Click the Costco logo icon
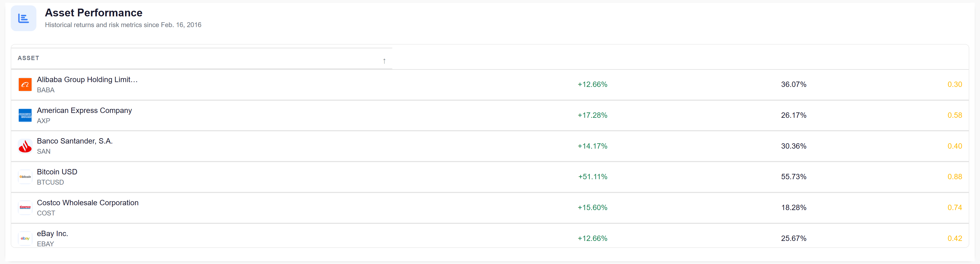The width and height of the screenshot is (980, 264). click(x=25, y=208)
